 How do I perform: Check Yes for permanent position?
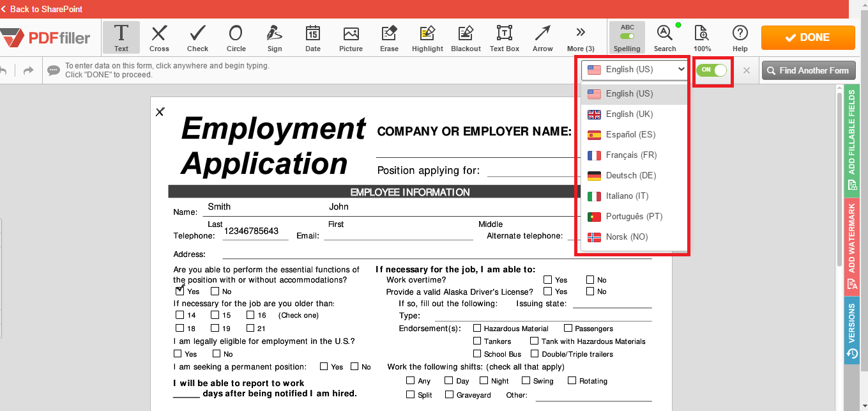point(324,366)
